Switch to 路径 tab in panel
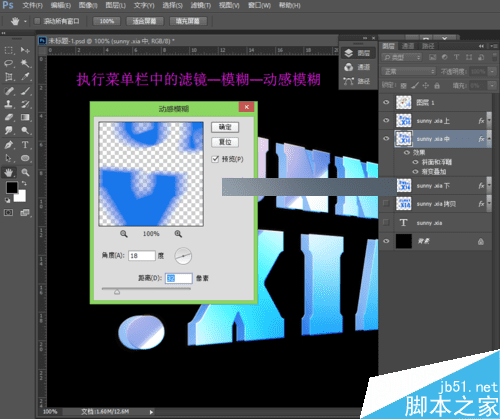Screen dimensions: 500x419 [x=428, y=46]
